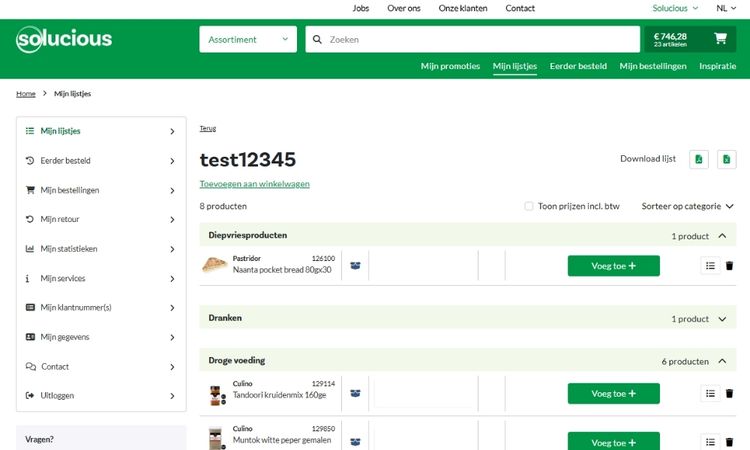Delete Tandoori kruidenmix from the list
Image resolution: width=750 pixels, height=450 pixels.
[729, 393]
